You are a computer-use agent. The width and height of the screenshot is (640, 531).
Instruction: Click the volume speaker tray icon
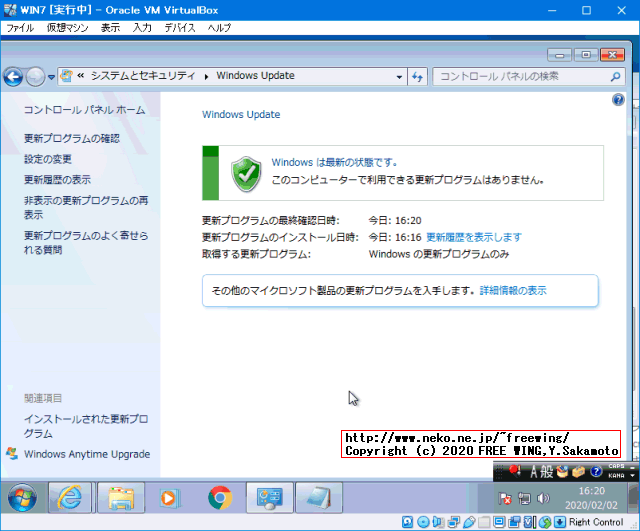point(543,498)
